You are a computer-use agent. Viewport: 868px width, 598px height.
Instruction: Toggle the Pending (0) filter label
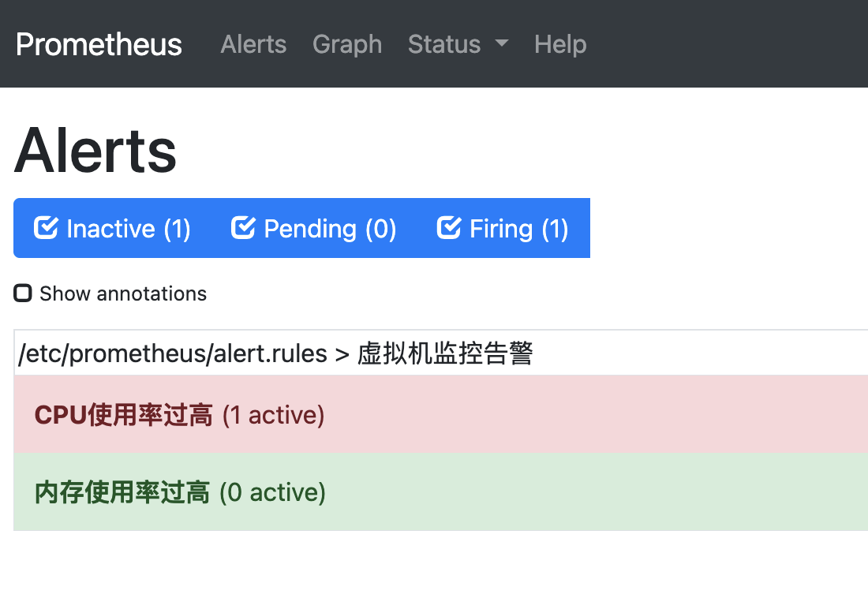330,229
